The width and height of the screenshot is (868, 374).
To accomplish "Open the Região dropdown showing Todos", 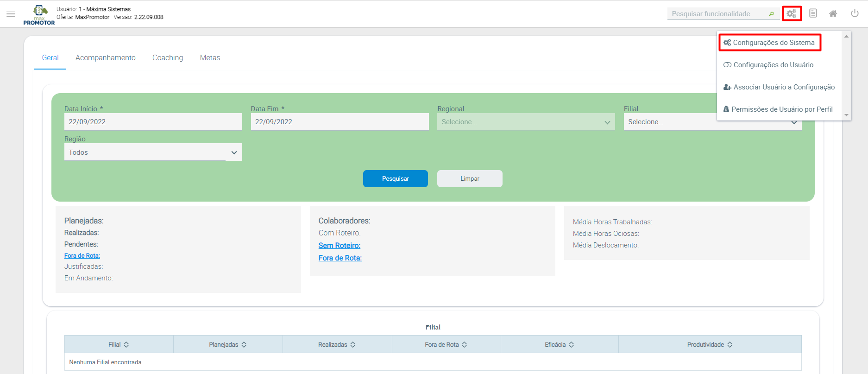I will coord(153,152).
